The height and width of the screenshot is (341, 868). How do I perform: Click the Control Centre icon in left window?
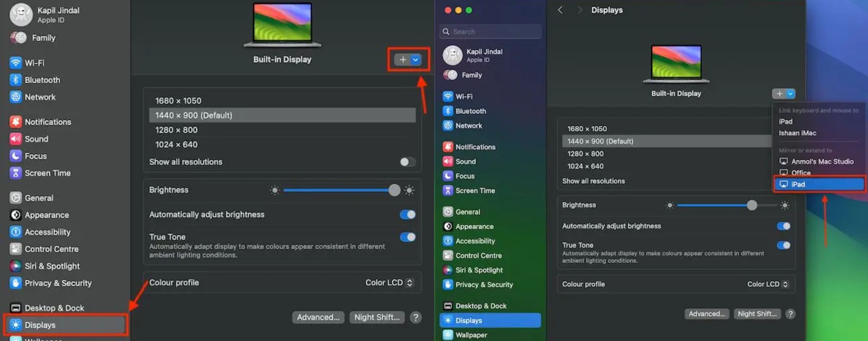coord(15,249)
